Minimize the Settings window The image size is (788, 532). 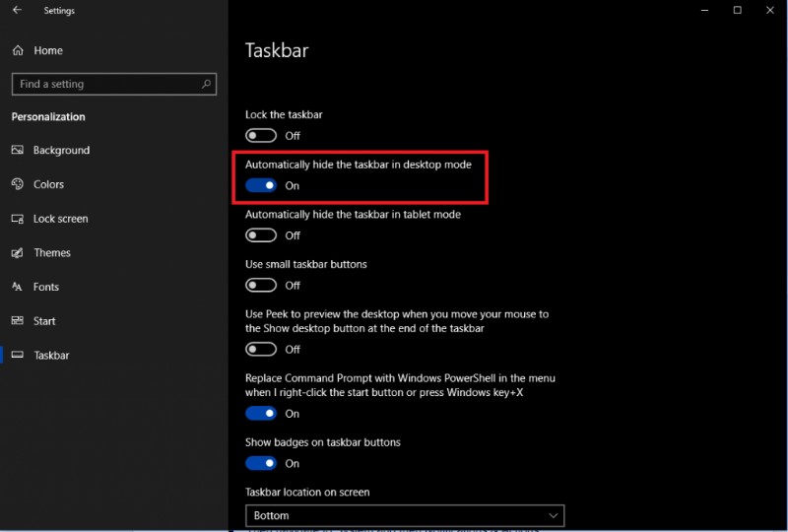[704, 10]
